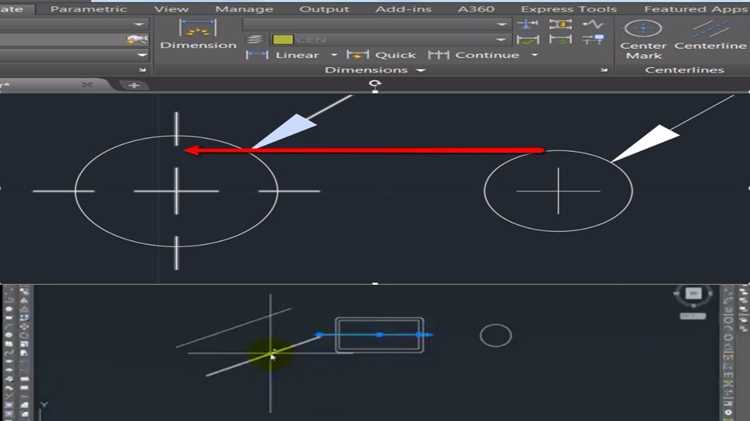Select the A360 ribbon tab
Screen dimensions: 750x421
click(x=476, y=9)
